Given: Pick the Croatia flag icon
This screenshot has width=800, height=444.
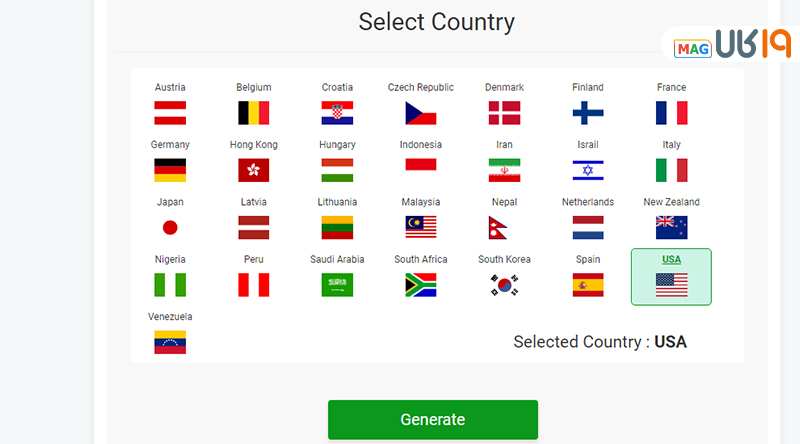Looking at the screenshot, I should click(337, 113).
